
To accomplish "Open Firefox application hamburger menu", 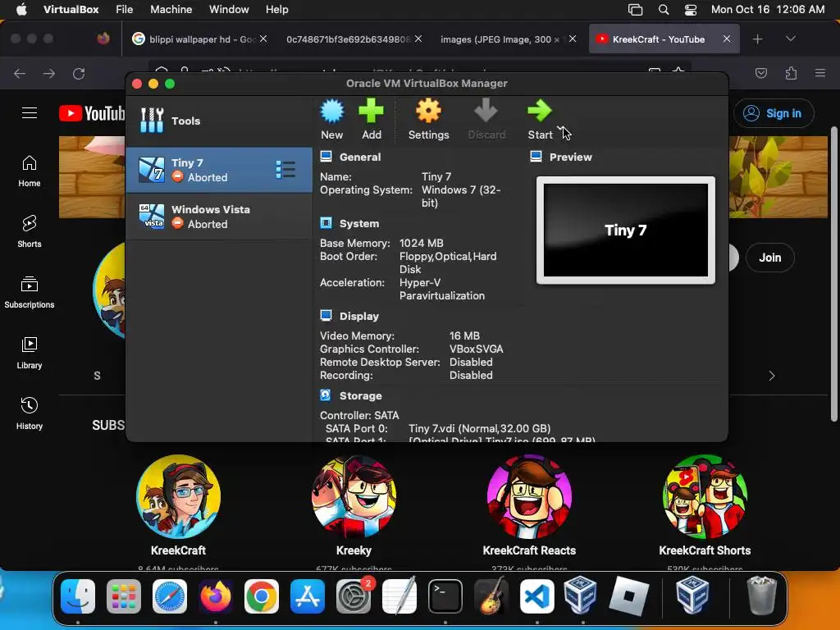I will point(820,73).
